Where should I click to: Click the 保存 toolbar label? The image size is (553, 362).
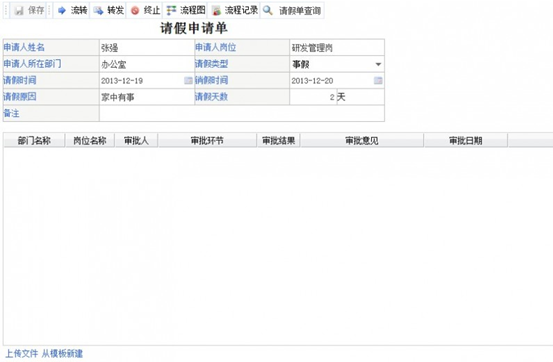click(x=36, y=11)
